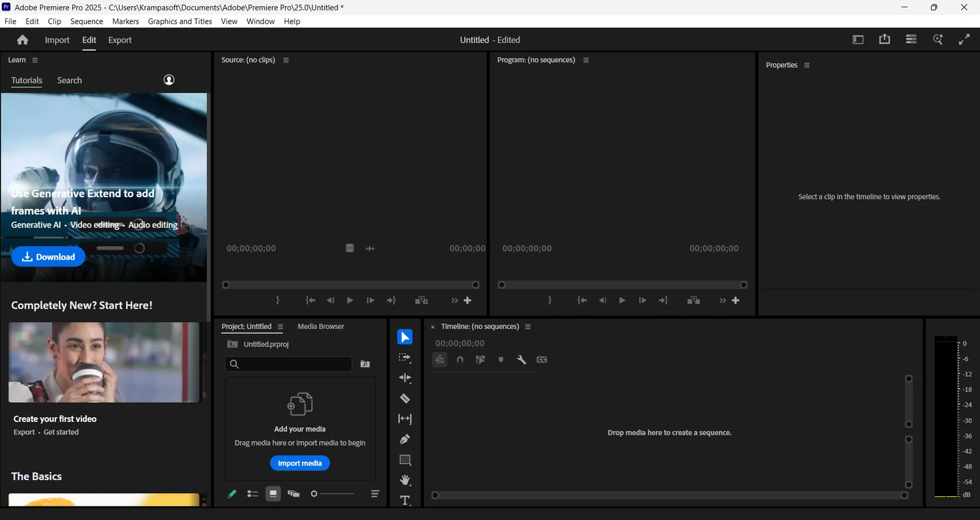
Task: Open Create your first video thumbnail
Action: (104, 363)
